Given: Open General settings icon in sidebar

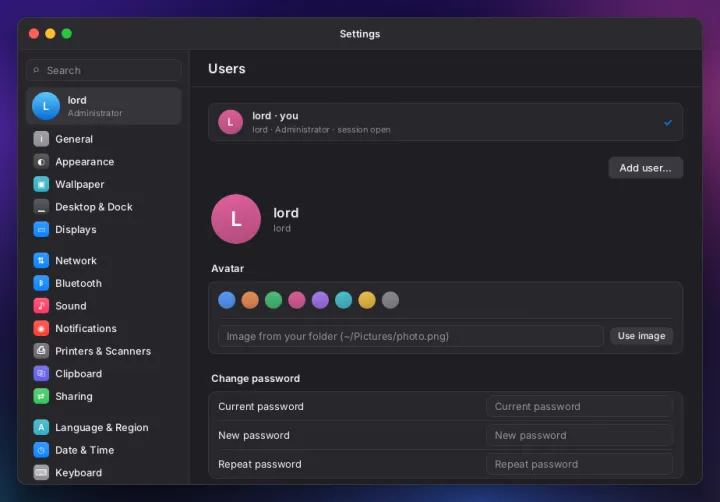Looking at the screenshot, I should point(41,139).
